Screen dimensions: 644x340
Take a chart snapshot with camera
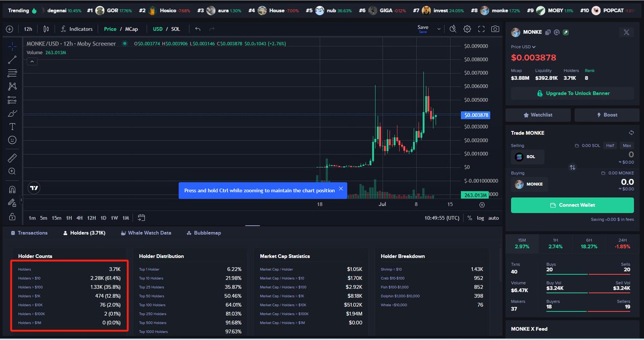(495, 29)
